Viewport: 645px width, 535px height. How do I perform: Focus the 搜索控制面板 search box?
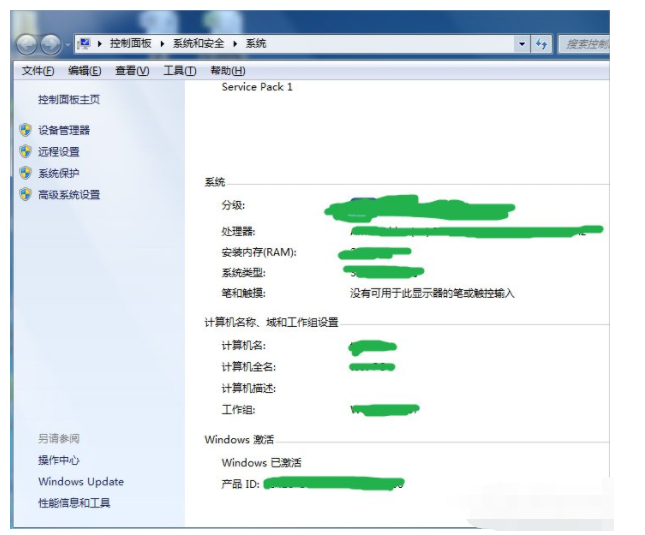pos(584,44)
